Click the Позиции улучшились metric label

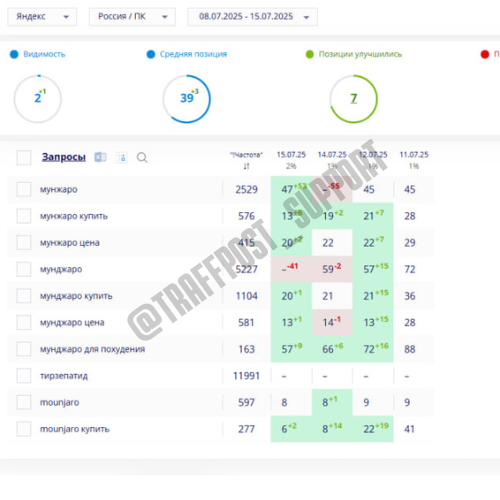point(360,54)
